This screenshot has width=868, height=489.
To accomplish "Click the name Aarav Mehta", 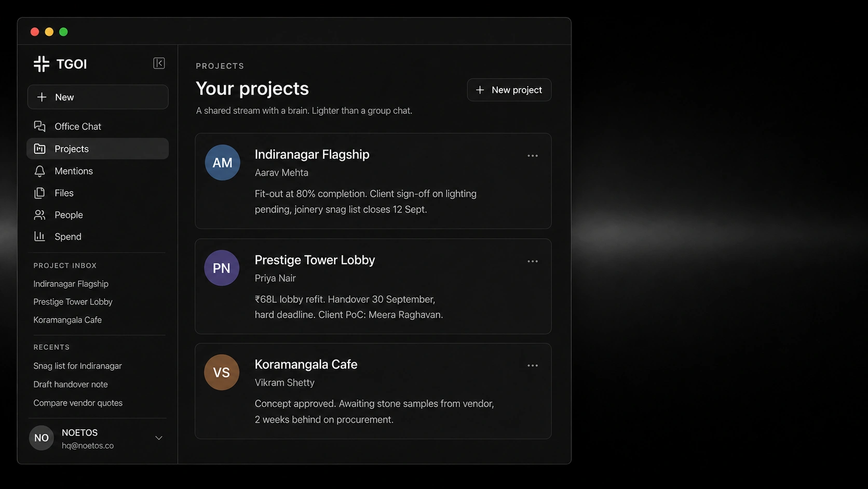I will click(x=281, y=173).
